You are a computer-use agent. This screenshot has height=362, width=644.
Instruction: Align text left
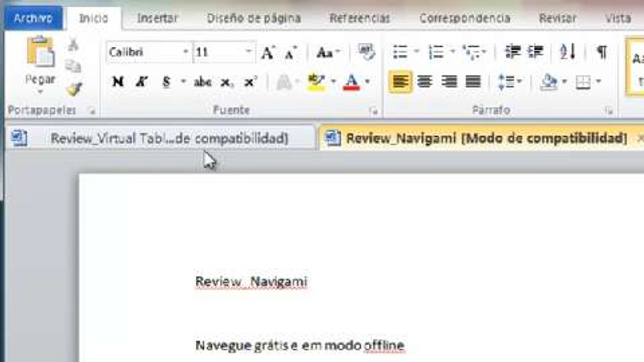pyautogui.click(x=400, y=81)
